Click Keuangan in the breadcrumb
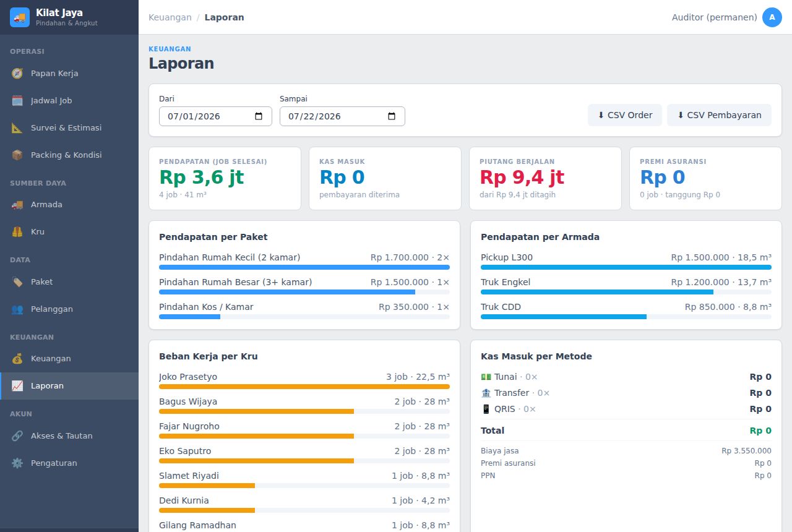Viewport: 792px width, 532px height. click(x=170, y=17)
